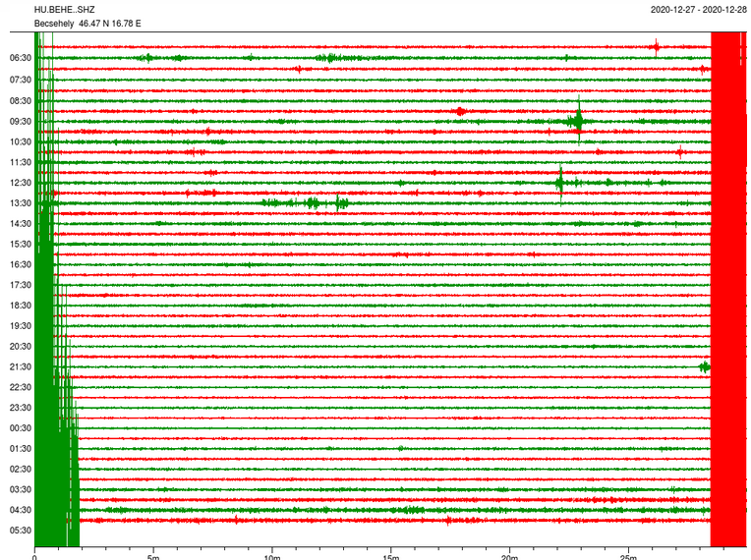This screenshot has height=560, width=751.
Task: Click the 13:30 row time label
Action: (21, 203)
